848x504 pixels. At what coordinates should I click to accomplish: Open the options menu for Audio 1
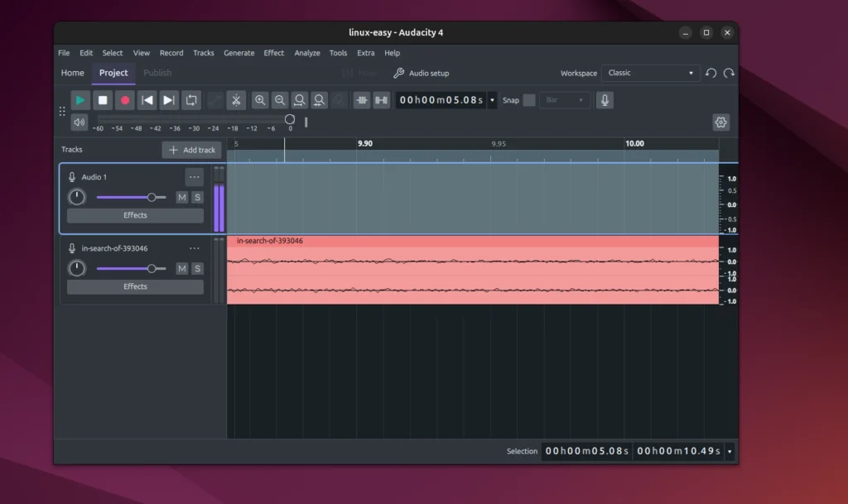pyautogui.click(x=194, y=176)
